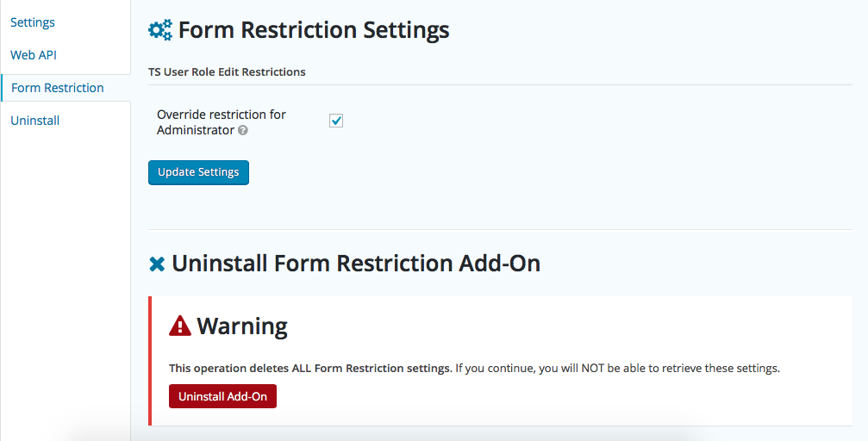Go to the Uninstall sidebar tab

tap(34, 121)
